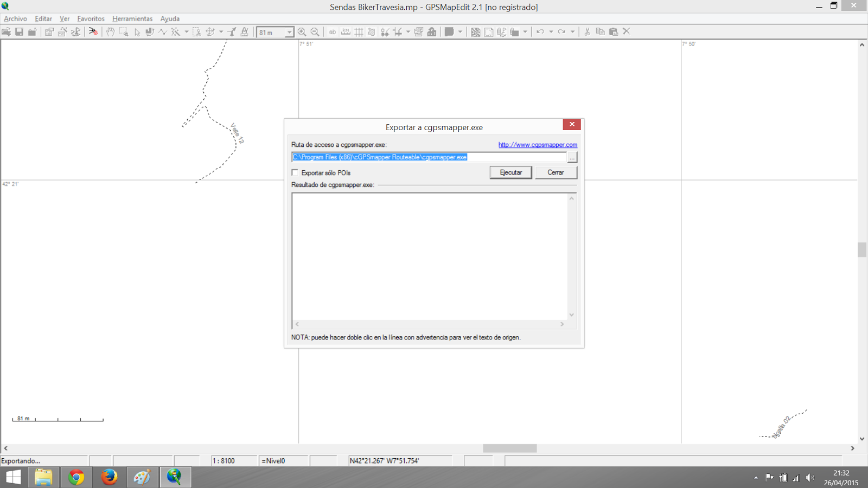This screenshot has height=488, width=868.
Task: Click the paste clipboard icon
Action: point(614,31)
